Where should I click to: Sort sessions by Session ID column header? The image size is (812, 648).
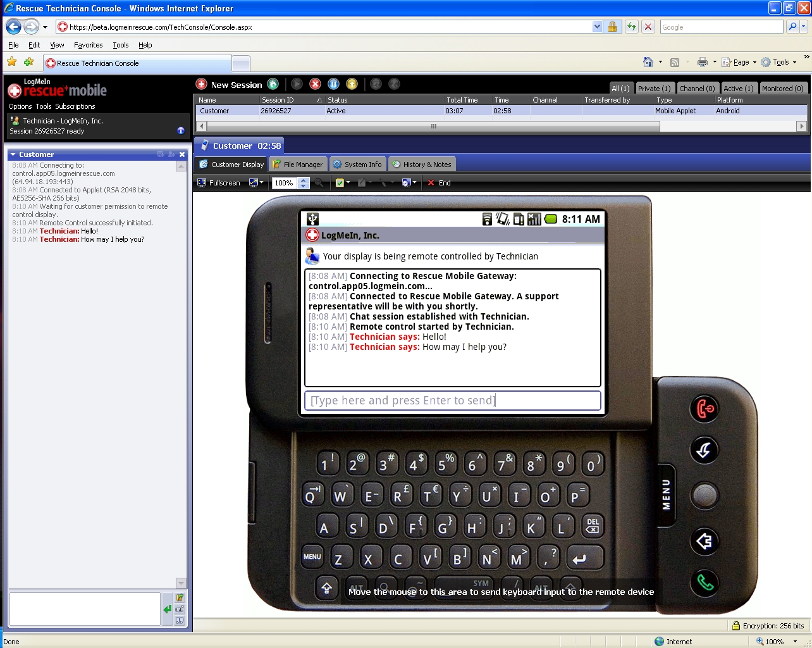click(291, 100)
